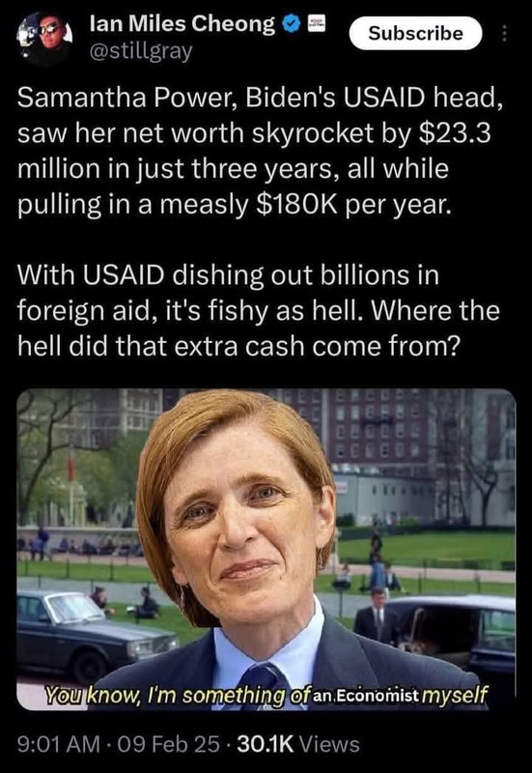Screen dimensions: 532x773
Task: Open the attached meme image
Action: [x=266, y=549]
